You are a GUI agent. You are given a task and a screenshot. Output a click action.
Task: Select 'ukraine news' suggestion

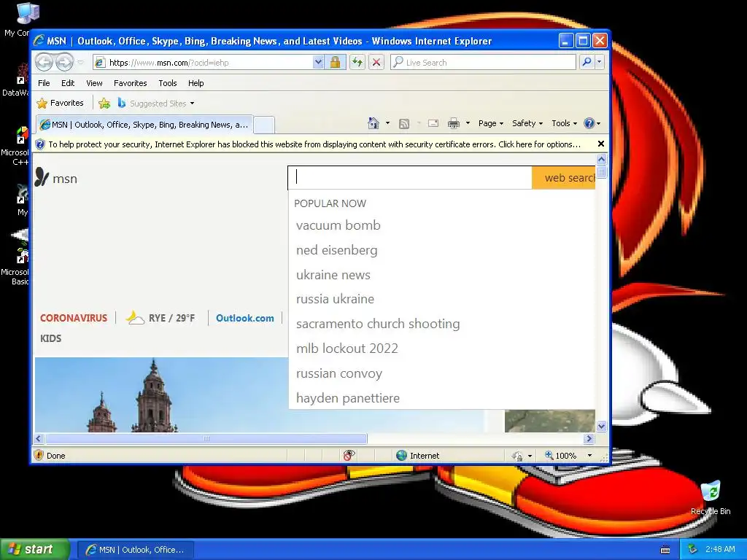point(333,275)
